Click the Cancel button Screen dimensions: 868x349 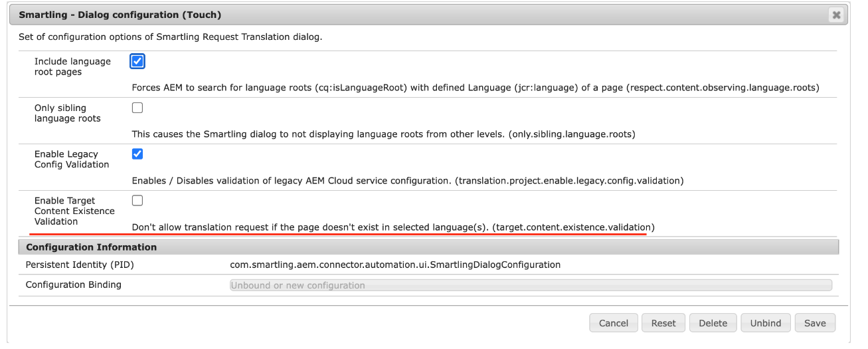[614, 323]
